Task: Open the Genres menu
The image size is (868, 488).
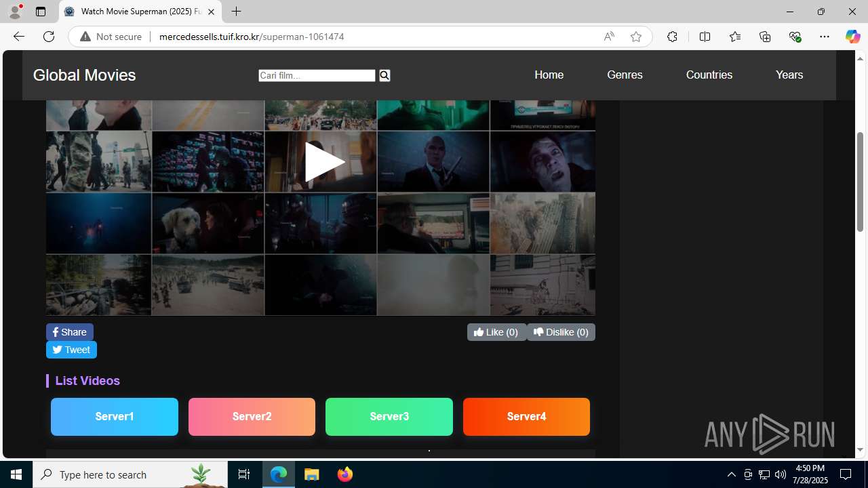Action: [x=625, y=75]
